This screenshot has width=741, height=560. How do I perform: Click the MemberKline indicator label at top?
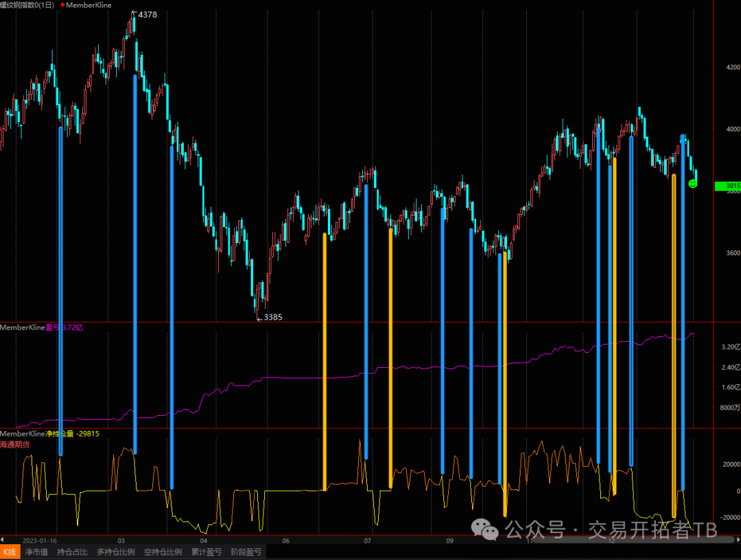click(89, 5)
